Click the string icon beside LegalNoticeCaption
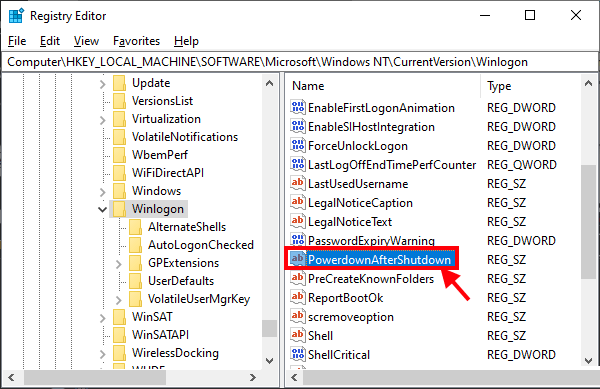Image resolution: width=600 pixels, height=389 pixels. coord(298,203)
